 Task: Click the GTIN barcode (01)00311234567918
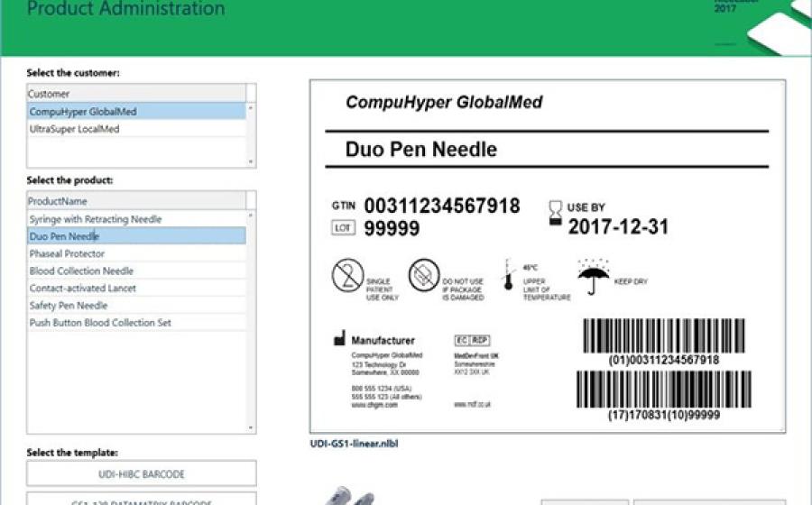point(664,335)
